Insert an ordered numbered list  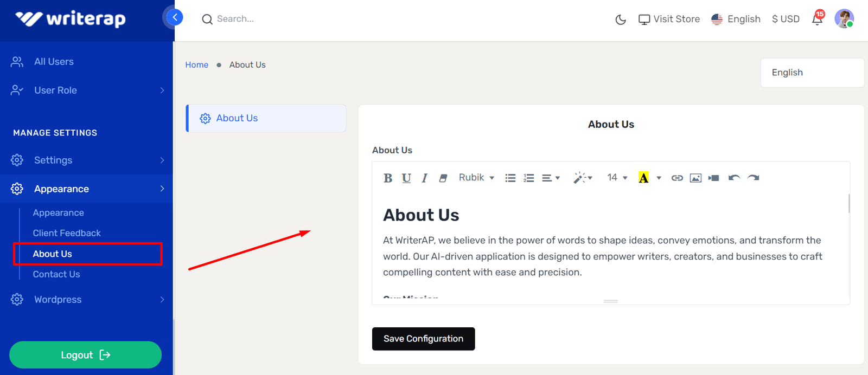tap(529, 178)
